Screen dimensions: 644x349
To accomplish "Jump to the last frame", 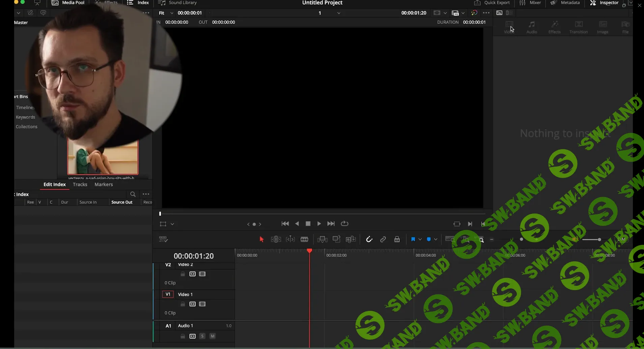I will click(x=331, y=224).
